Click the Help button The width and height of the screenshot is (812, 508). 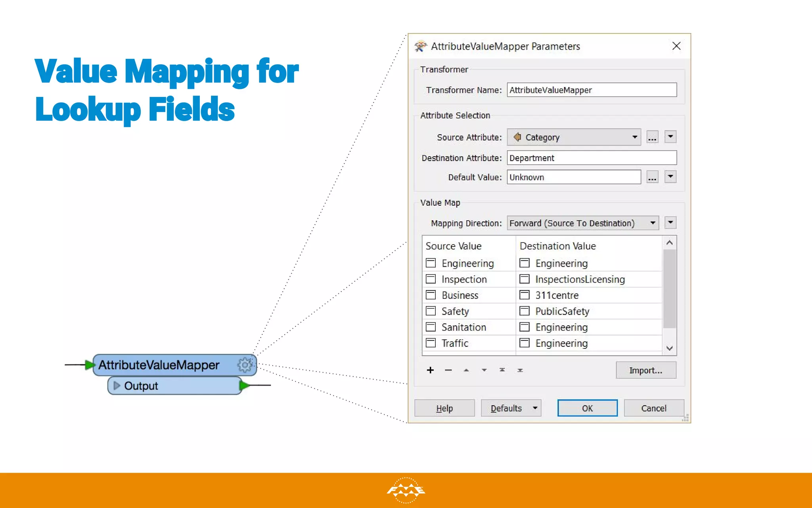pyautogui.click(x=444, y=408)
